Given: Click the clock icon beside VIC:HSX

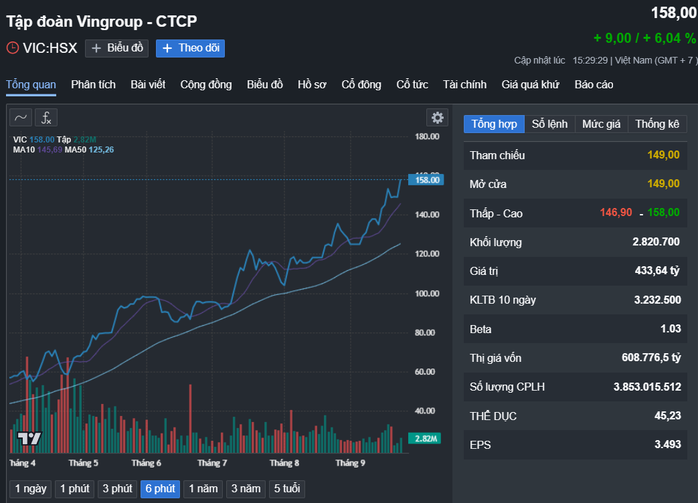Looking at the screenshot, I should coord(13,48).
